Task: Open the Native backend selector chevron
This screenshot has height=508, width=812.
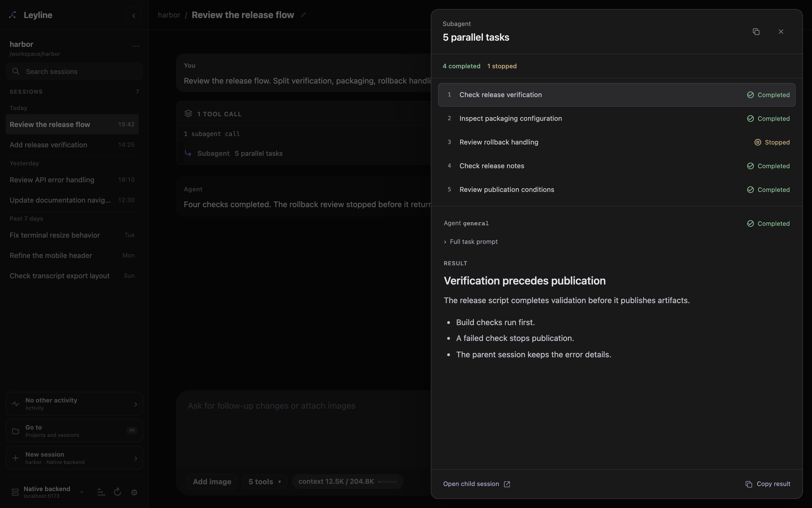Action: [x=81, y=492]
